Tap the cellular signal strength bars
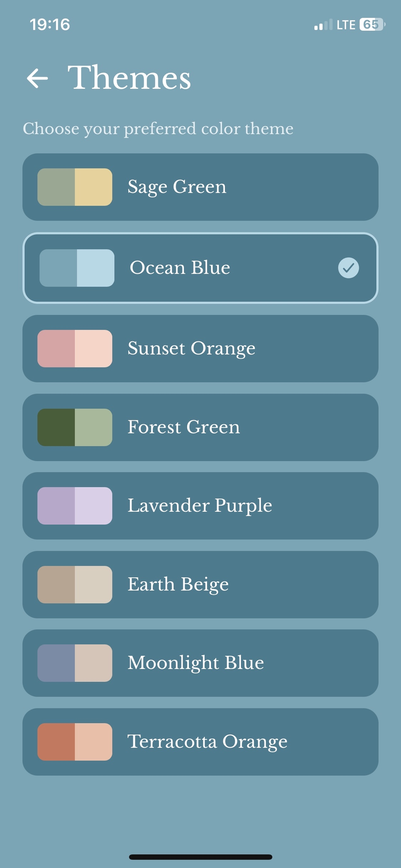Image resolution: width=401 pixels, height=868 pixels. (323, 25)
